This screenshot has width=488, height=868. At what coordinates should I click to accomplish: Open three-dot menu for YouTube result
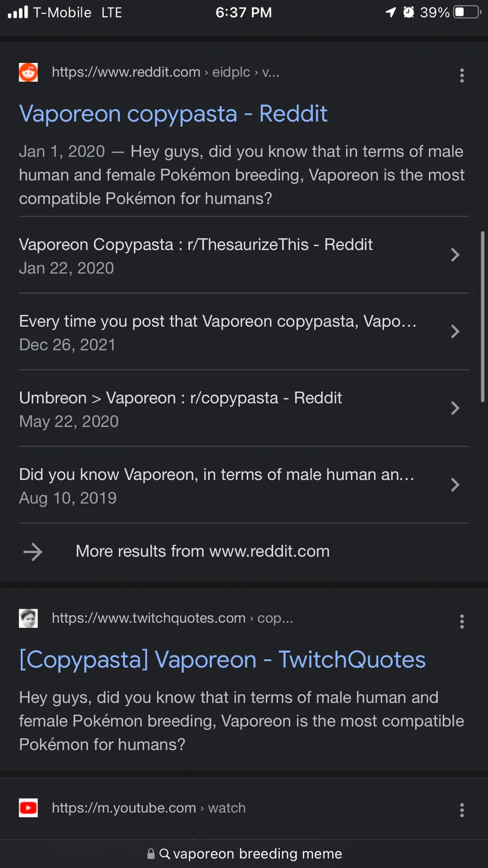[461, 810]
